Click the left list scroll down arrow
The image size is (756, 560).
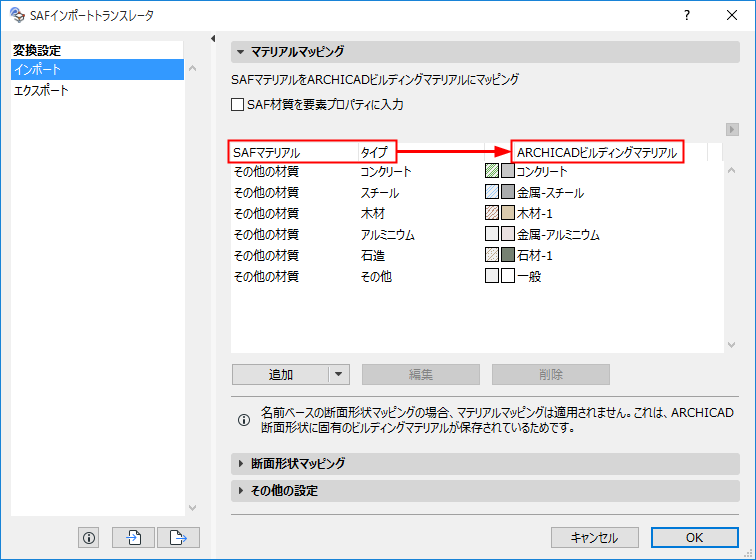(x=192, y=507)
